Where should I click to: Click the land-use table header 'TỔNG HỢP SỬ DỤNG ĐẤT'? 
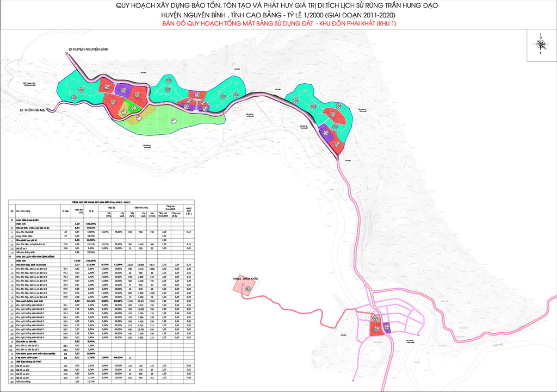pyautogui.click(x=101, y=201)
